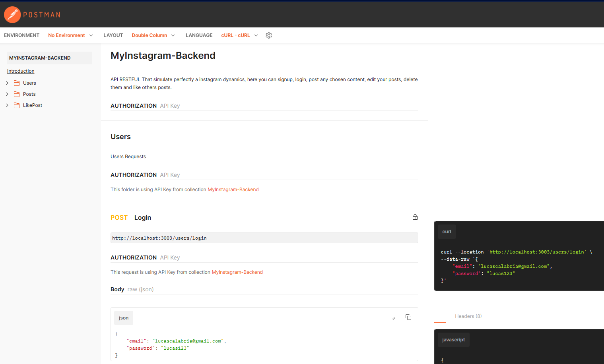Click the LANGUAGE label in toolbar

click(199, 35)
